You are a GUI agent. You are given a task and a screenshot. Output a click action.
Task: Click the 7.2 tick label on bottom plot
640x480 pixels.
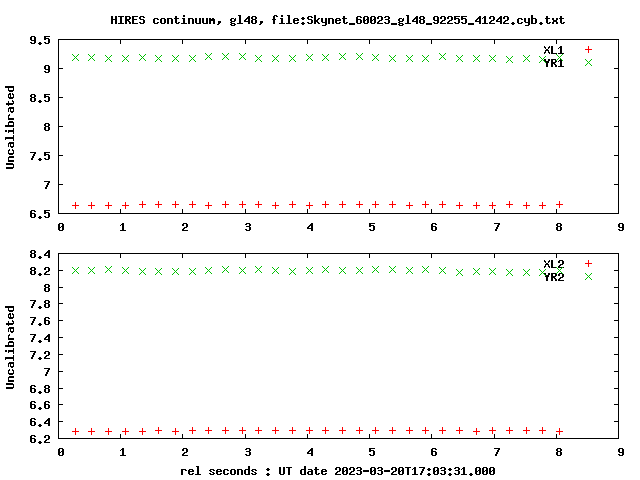tap(40, 355)
